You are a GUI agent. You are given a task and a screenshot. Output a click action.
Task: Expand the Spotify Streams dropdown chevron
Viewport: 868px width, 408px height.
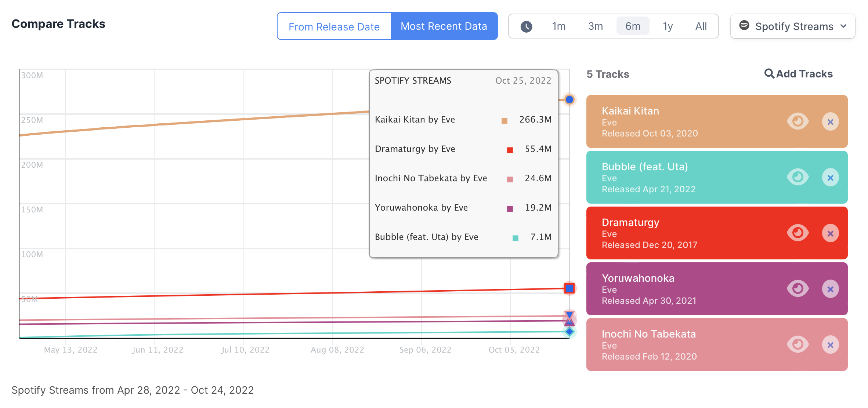(x=844, y=26)
